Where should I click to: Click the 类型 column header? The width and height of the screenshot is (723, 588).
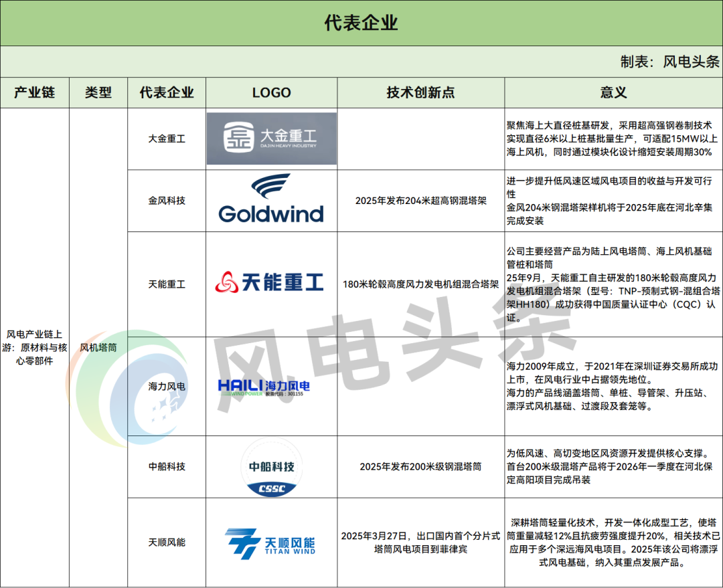pyautogui.click(x=98, y=93)
